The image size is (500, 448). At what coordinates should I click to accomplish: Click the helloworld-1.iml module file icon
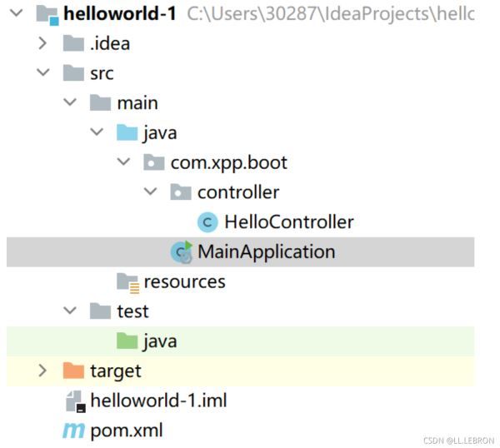coord(75,401)
